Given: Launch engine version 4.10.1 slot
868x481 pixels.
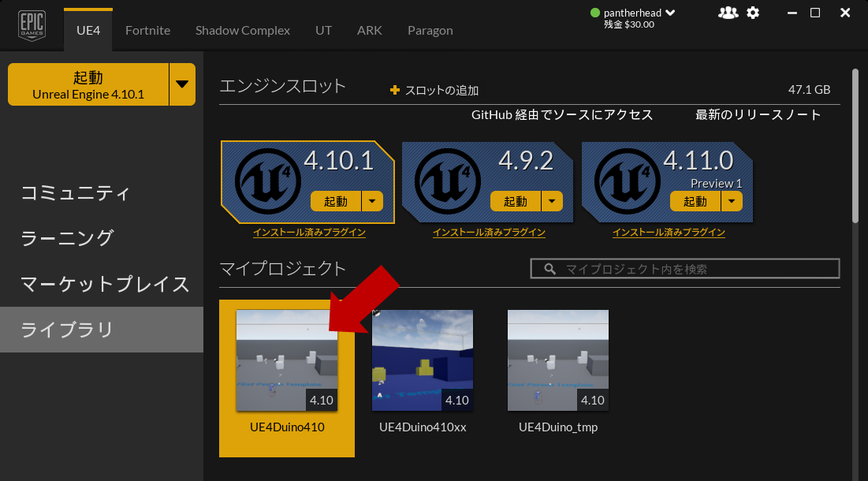Looking at the screenshot, I should [x=336, y=202].
